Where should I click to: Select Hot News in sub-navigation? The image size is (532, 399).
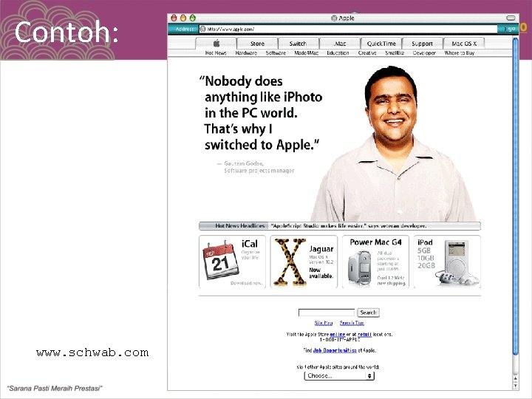216,53
